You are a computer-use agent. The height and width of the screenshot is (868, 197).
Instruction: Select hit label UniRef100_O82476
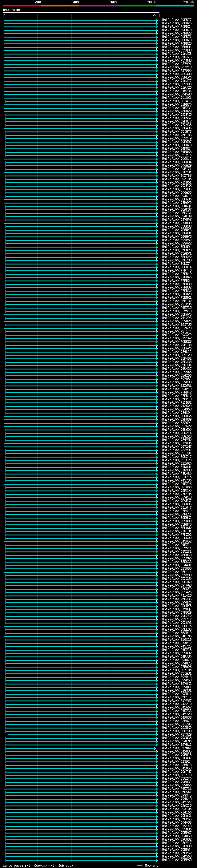tap(177, 101)
